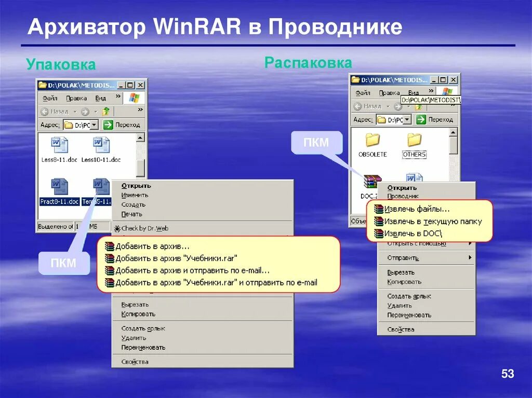Click green Go arrow in right window
The height and width of the screenshot is (398, 532).
[x=421, y=119]
